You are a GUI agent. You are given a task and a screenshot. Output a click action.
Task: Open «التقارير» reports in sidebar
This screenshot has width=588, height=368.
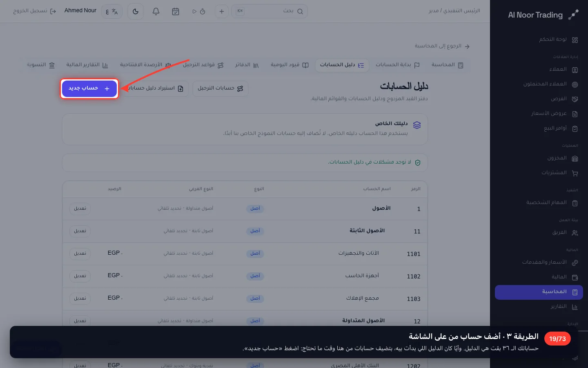(539, 307)
